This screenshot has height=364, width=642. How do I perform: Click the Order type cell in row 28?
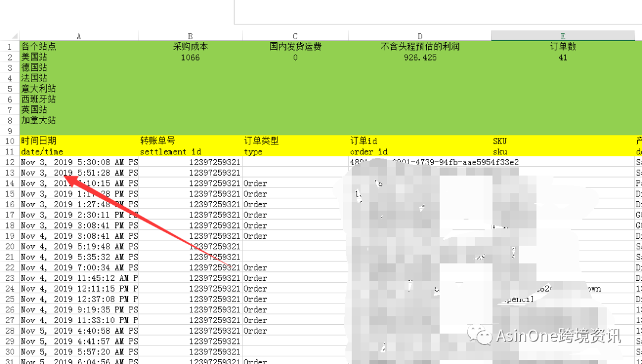pos(295,331)
